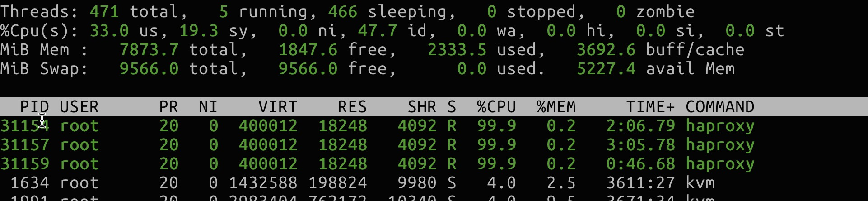Click the 198824 RES value
Image resolution: width=868 pixels, height=201 pixels.
(337, 183)
